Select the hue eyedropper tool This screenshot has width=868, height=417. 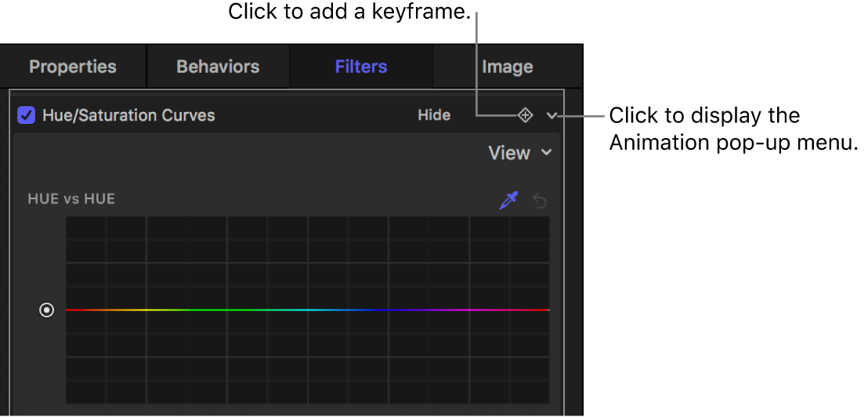509,201
